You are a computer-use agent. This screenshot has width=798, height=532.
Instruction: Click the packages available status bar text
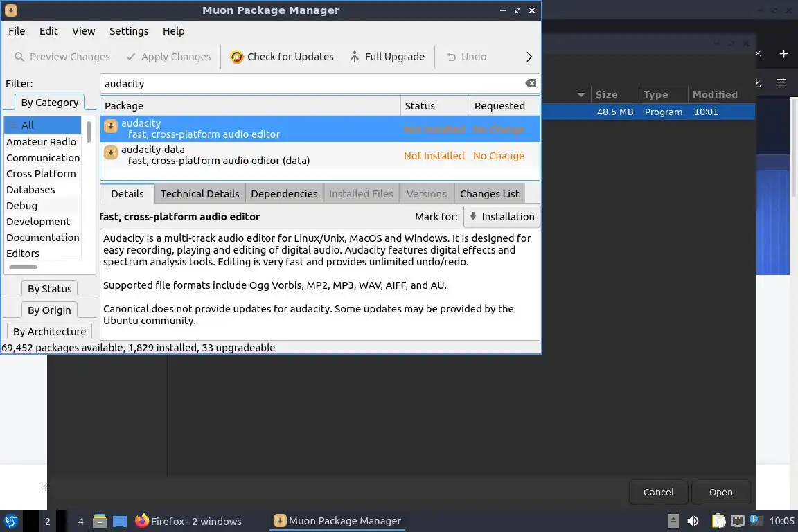(139, 348)
